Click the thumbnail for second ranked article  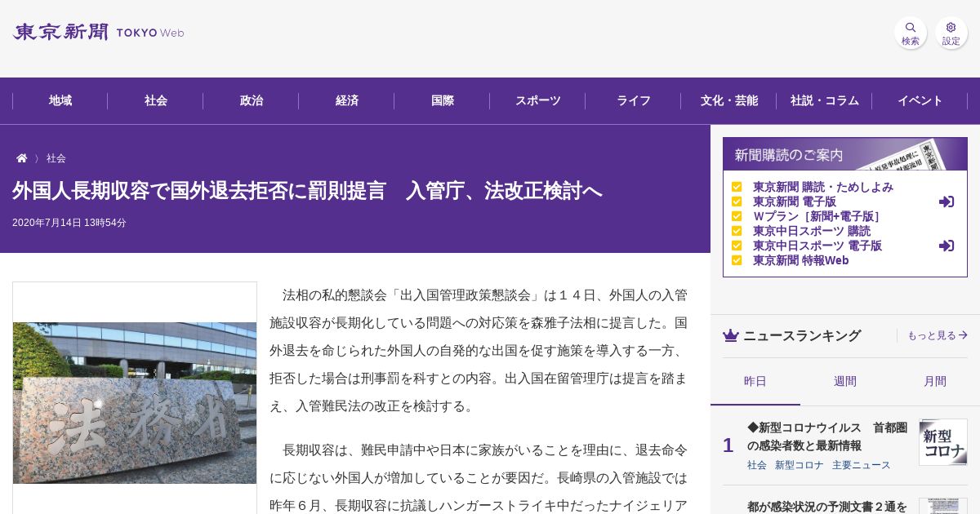click(943, 506)
